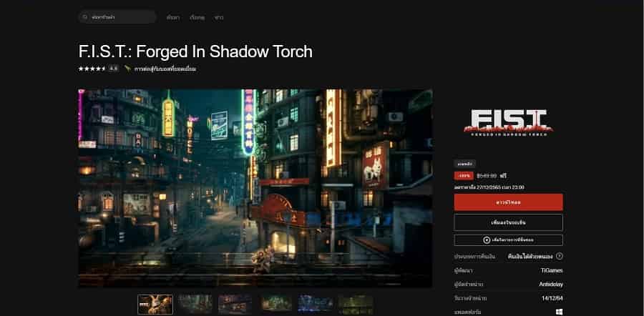This screenshot has width=644, height=316.
Task: Focus the store search input field
Action: 117,17
